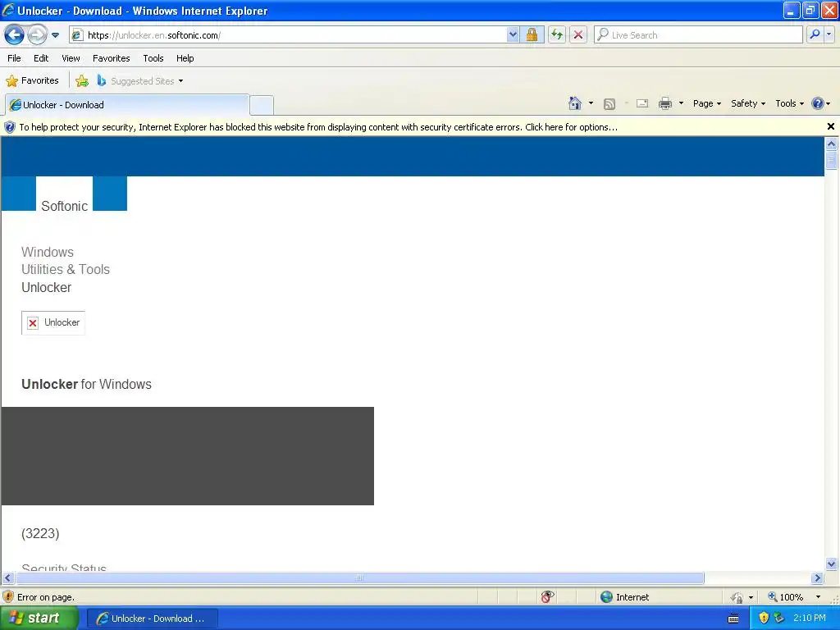The height and width of the screenshot is (630, 840).
Task: Open a new blank tab
Action: 262,106
